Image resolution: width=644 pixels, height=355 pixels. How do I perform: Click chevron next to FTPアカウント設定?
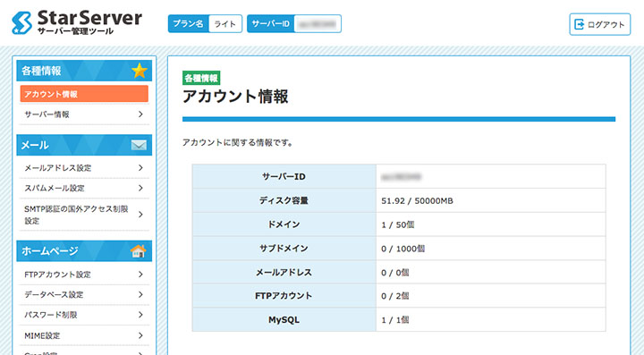pyautogui.click(x=140, y=275)
